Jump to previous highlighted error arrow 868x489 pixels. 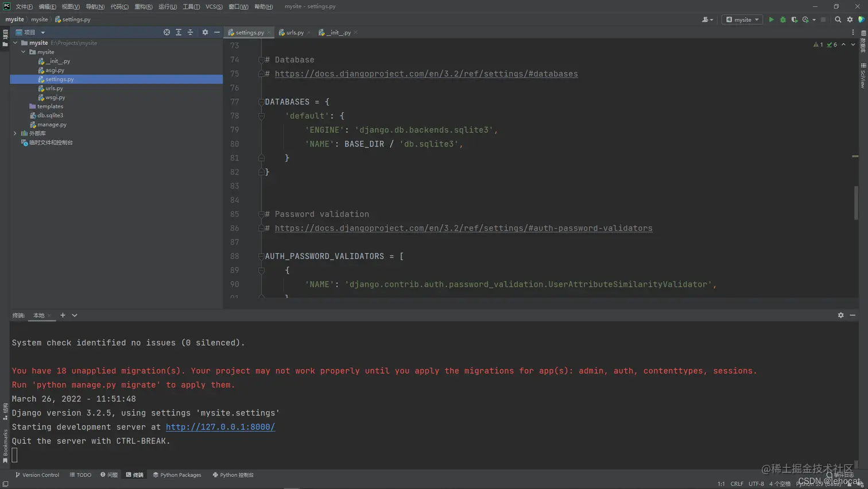[x=843, y=45]
